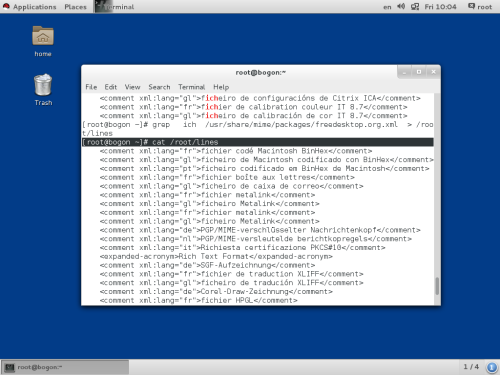The width and height of the screenshot is (500, 375).
Task: Click the red hat Applications icon
Action: [6, 6]
